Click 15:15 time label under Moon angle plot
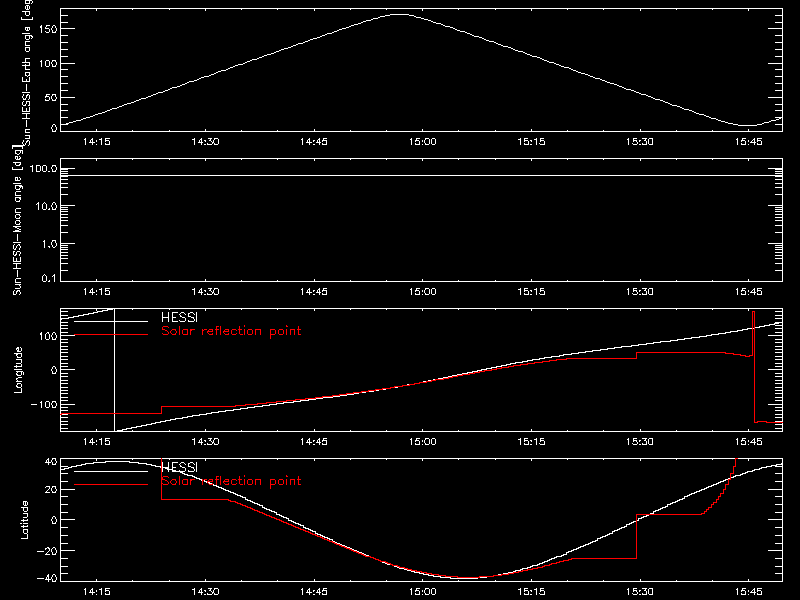The image size is (800, 600). click(x=531, y=292)
